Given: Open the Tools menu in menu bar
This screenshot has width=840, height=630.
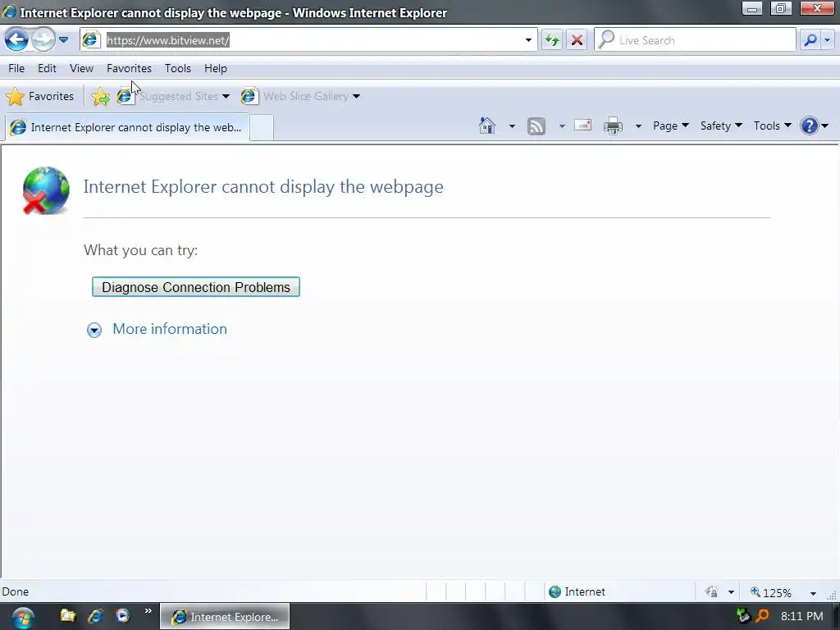Looking at the screenshot, I should point(178,69).
